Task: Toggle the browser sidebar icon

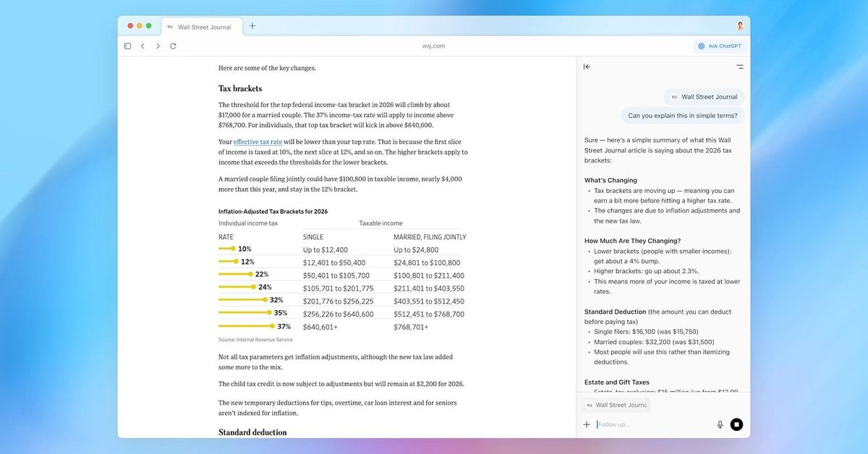Action: click(x=127, y=46)
